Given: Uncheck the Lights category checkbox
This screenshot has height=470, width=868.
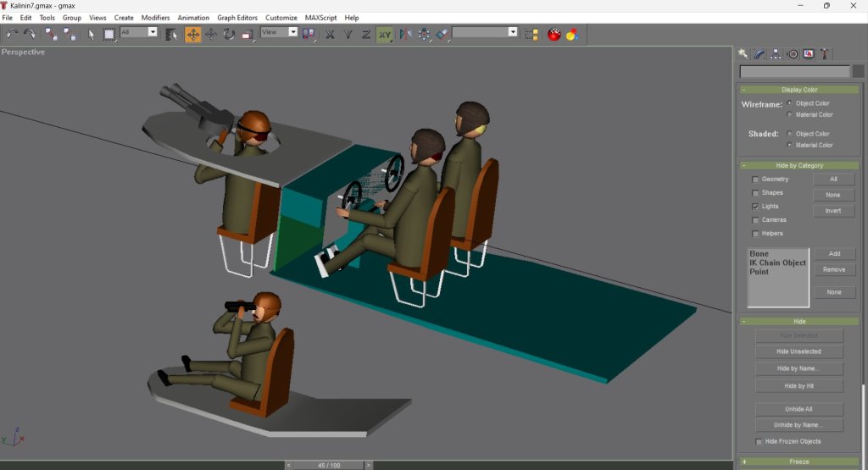Looking at the screenshot, I should (x=755, y=207).
